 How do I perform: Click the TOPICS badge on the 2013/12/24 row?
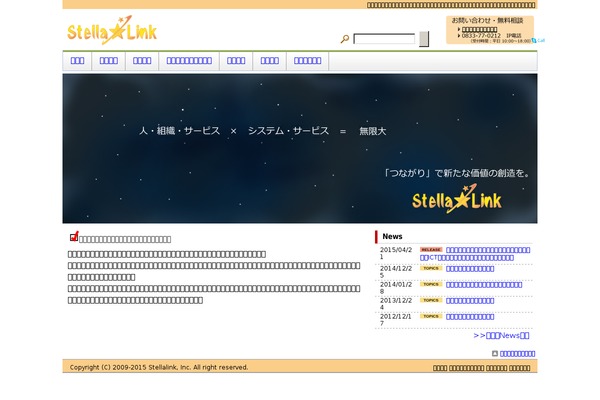431,300
